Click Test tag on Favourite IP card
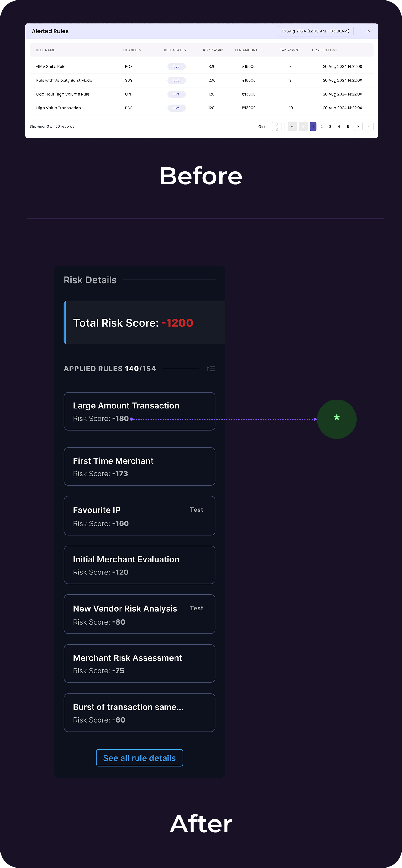The width and height of the screenshot is (402, 868). pos(196,510)
